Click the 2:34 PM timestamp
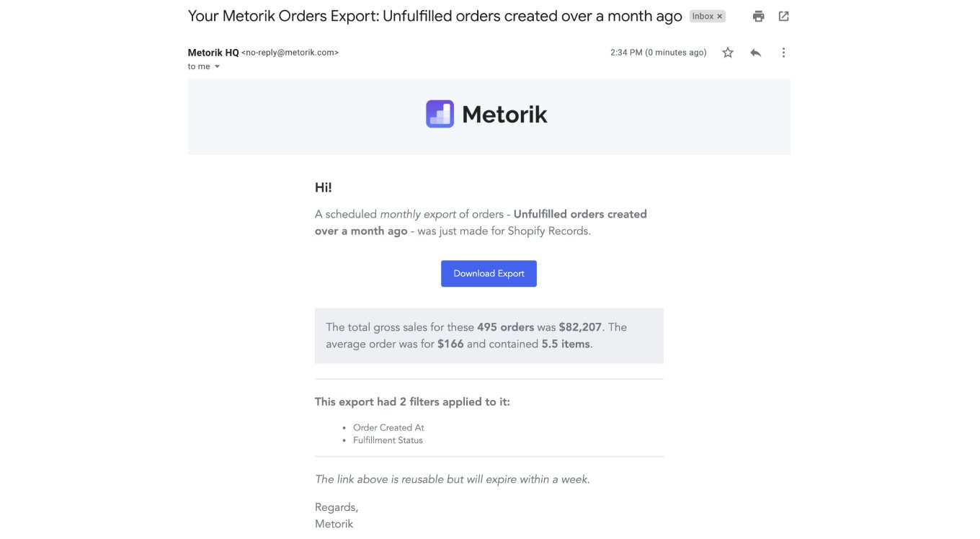 pyautogui.click(x=658, y=53)
